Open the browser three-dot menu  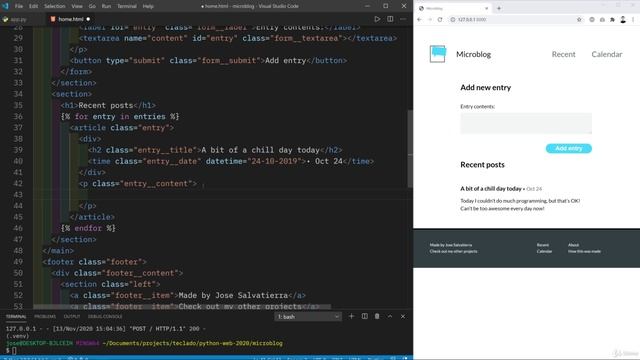click(x=633, y=19)
